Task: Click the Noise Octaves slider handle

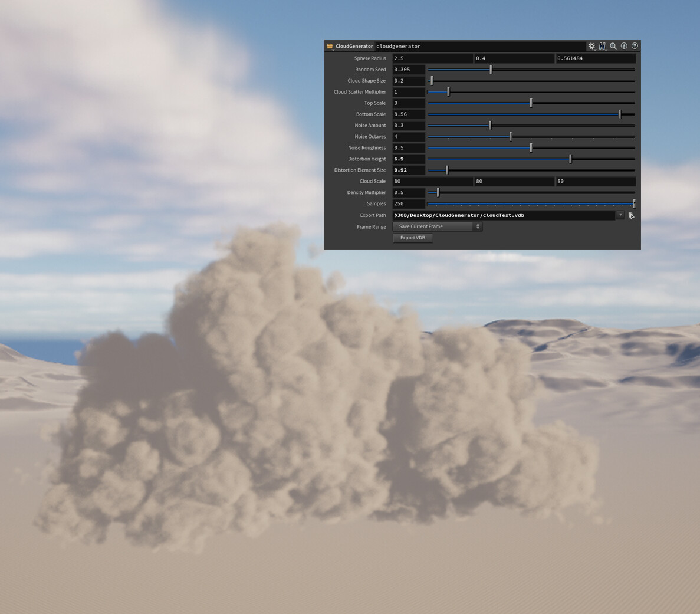Action: pos(510,136)
